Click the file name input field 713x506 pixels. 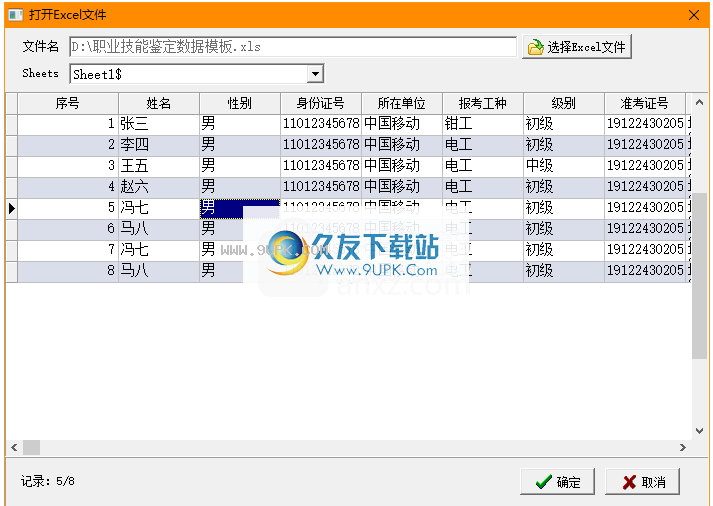click(x=293, y=47)
